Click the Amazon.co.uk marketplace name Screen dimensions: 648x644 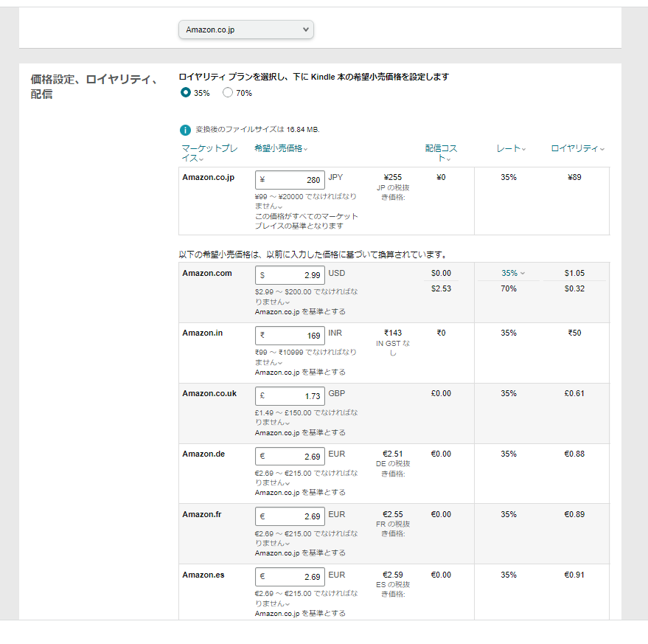[209, 393]
